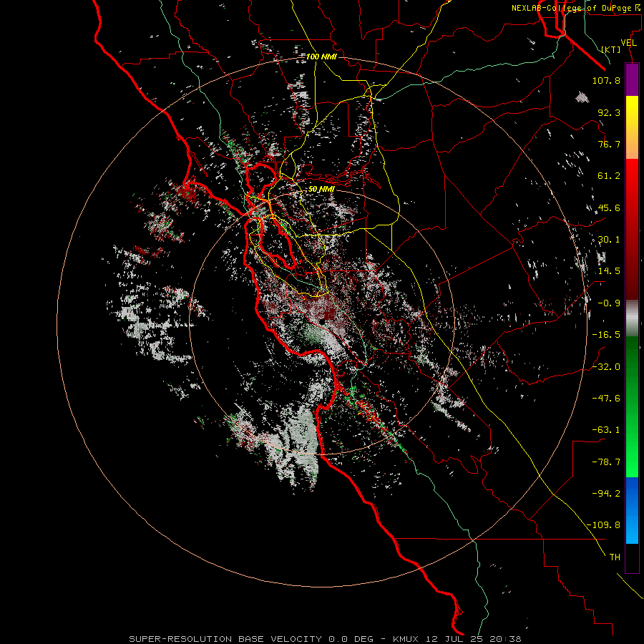Click the -63.1 velocity scale value
The width and height of the screenshot is (644, 644).
coord(606,430)
